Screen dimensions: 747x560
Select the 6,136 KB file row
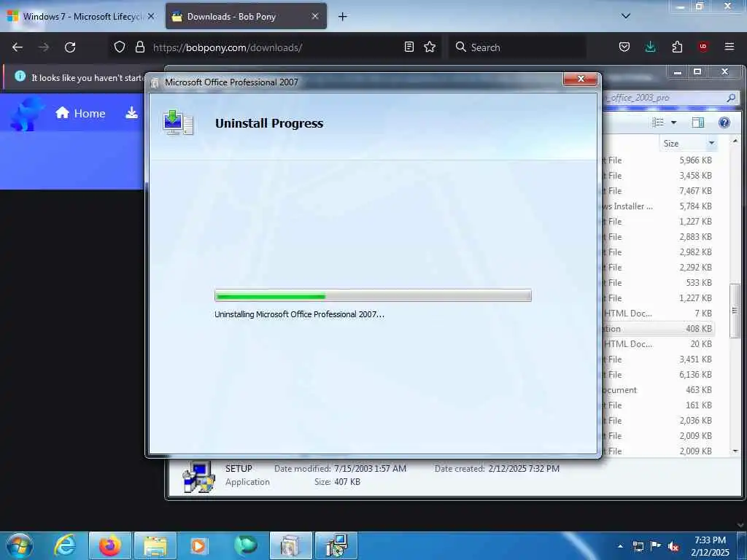pos(657,375)
